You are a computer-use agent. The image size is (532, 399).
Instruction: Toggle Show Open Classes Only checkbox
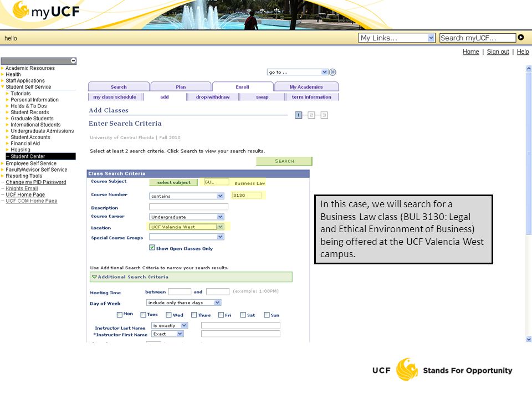[x=152, y=248]
